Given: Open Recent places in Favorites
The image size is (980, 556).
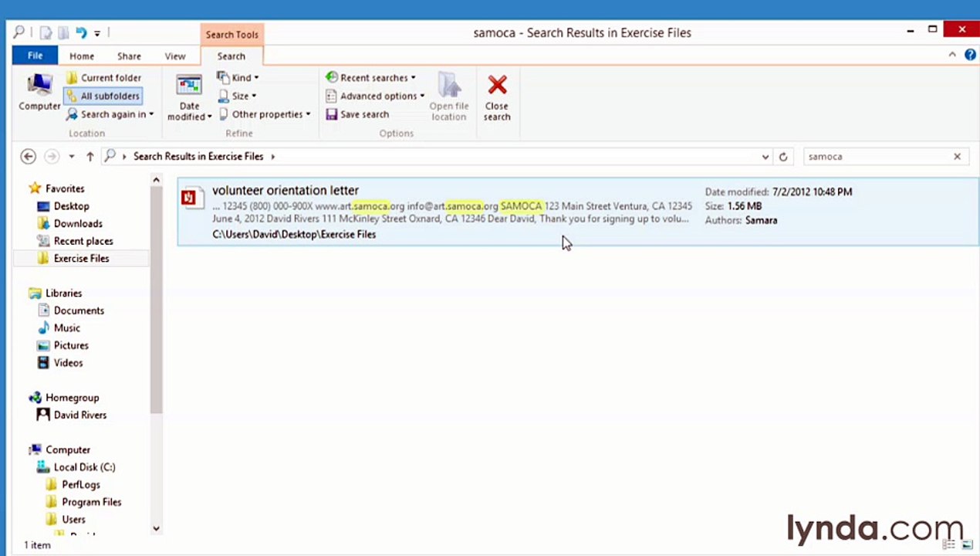Looking at the screenshot, I should (x=83, y=241).
